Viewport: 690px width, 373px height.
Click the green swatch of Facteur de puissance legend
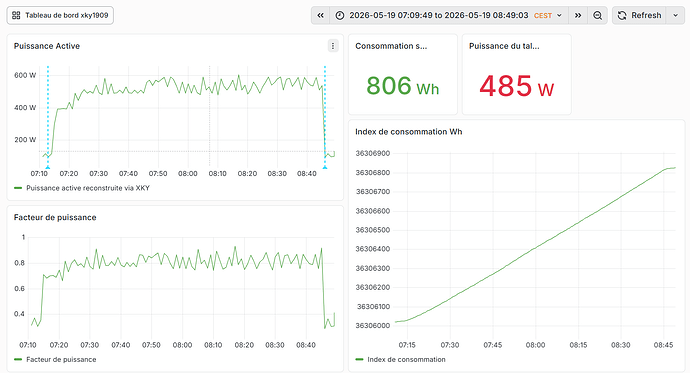pos(18,359)
